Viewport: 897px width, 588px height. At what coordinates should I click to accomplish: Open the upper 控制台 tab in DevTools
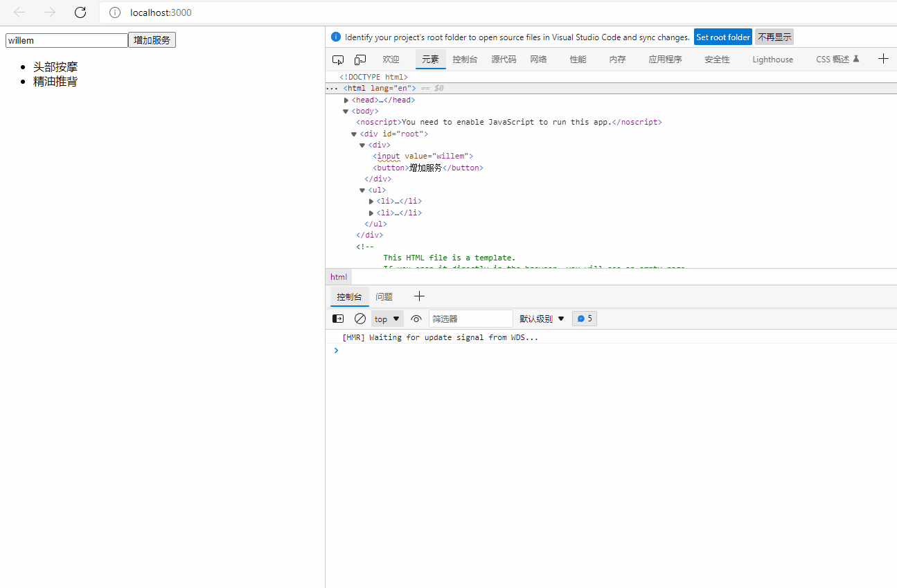click(x=465, y=60)
